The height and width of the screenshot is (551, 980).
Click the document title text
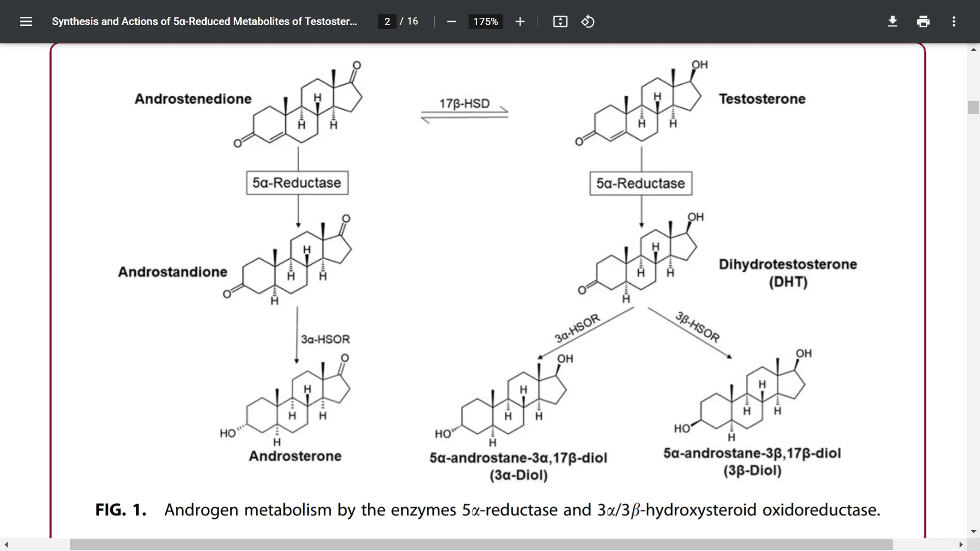204,21
